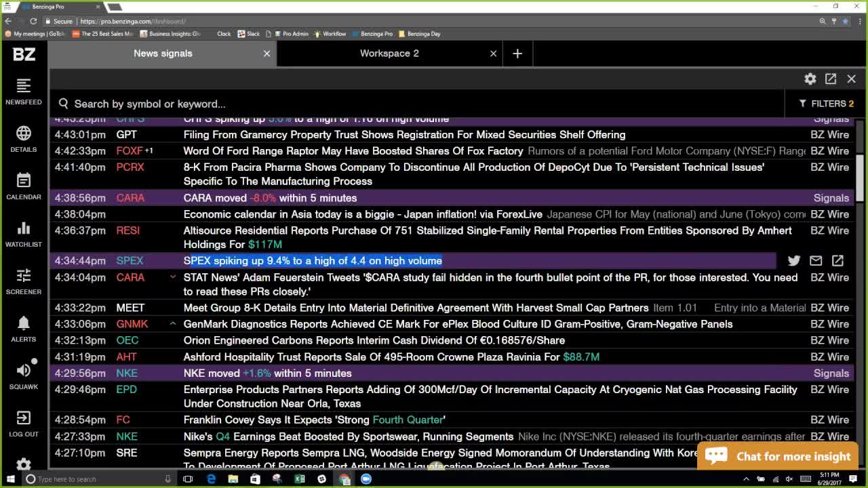Open the Watchlist sidebar tool
The image size is (868, 488).
click(24, 234)
